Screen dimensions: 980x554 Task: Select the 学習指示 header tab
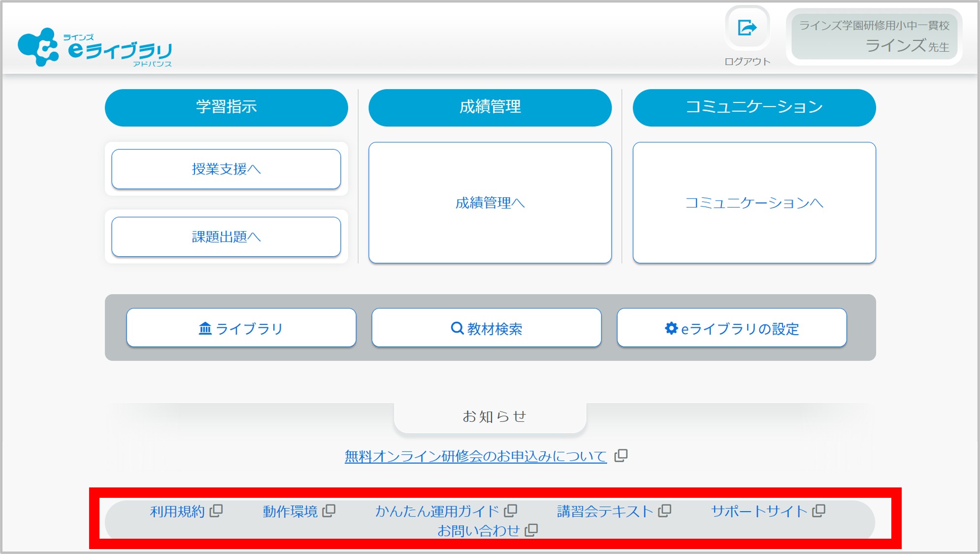click(226, 107)
